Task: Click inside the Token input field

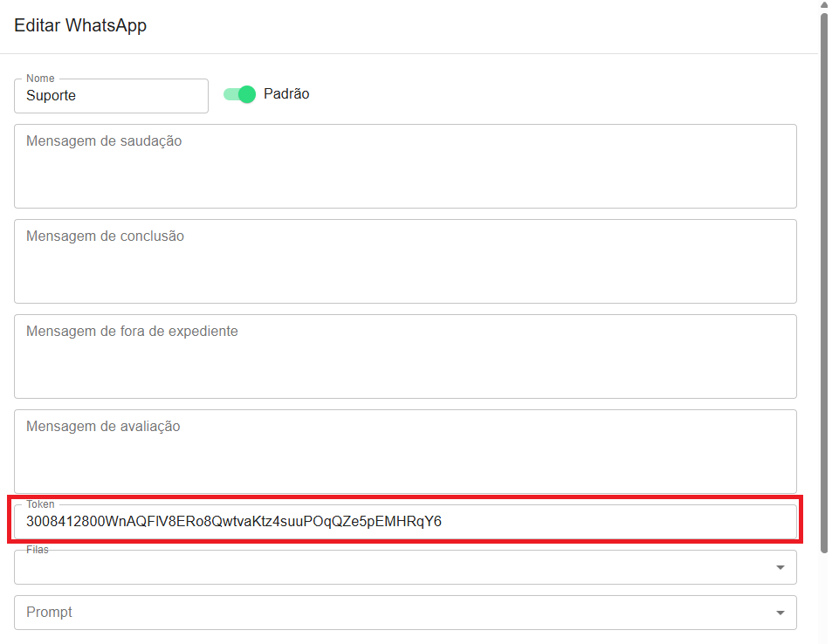Action: tap(405, 522)
